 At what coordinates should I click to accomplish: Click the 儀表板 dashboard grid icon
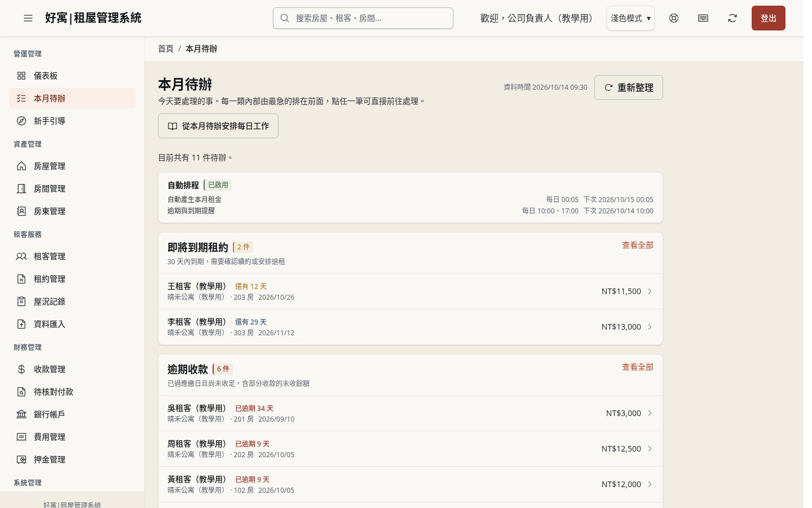coord(21,76)
